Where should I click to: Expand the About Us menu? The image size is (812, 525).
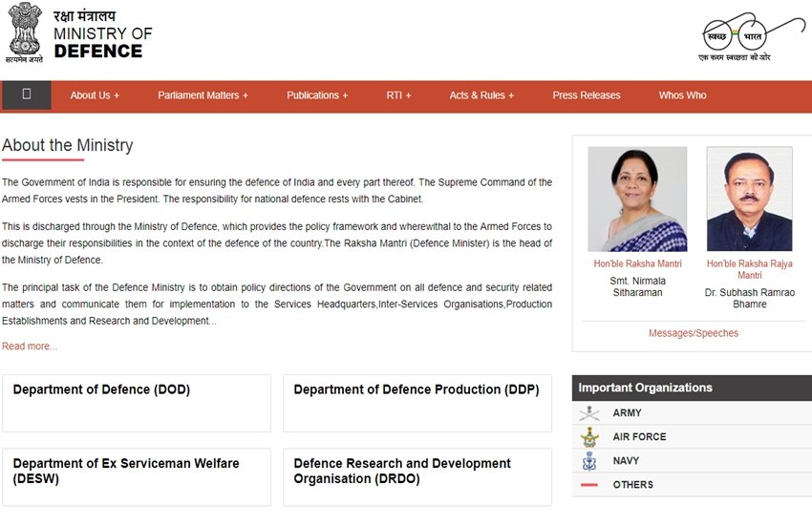[95, 95]
